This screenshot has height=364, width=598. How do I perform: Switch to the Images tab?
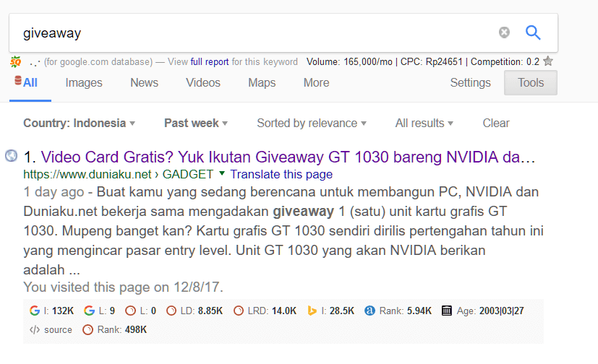pos(84,82)
